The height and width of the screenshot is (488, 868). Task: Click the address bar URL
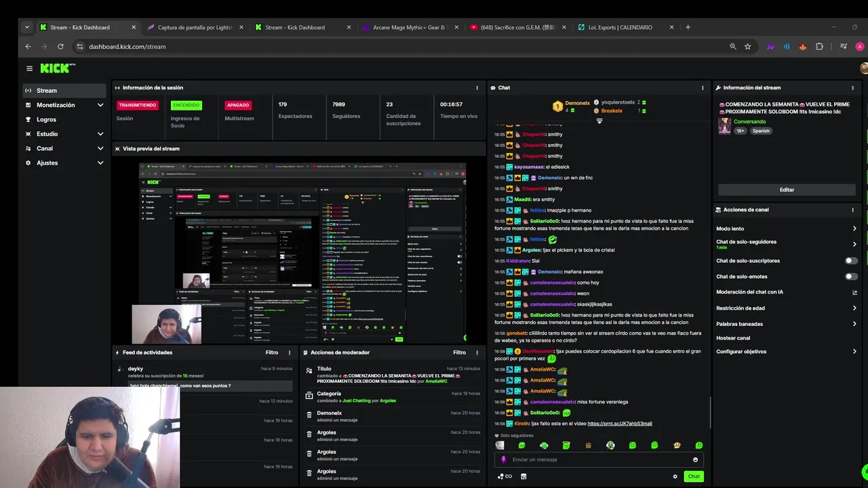(x=127, y=47)
